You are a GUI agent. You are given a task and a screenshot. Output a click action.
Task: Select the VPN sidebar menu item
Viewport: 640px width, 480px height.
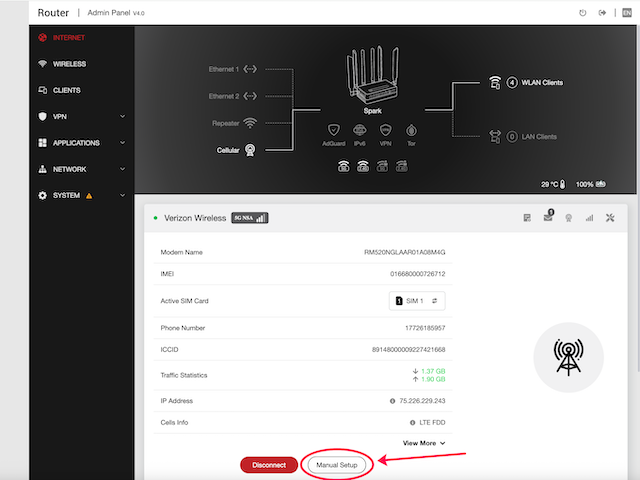(60, 117)
